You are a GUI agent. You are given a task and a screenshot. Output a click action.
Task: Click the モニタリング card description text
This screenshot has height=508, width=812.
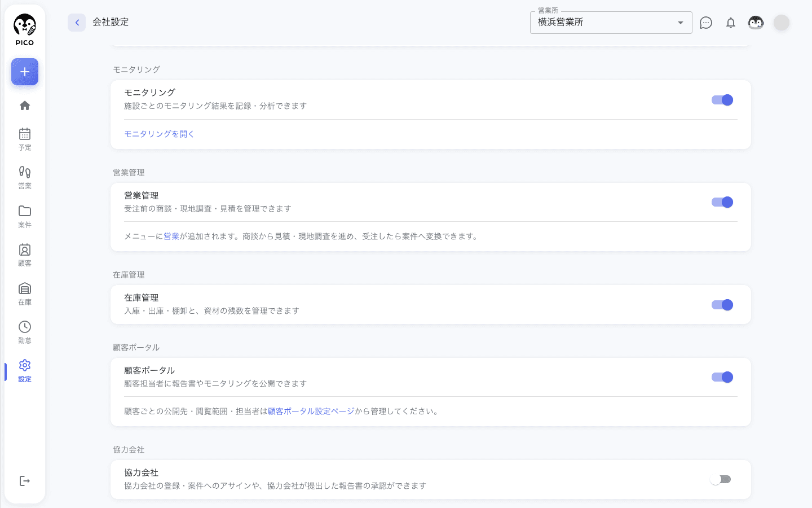click(x=215, y=106)
